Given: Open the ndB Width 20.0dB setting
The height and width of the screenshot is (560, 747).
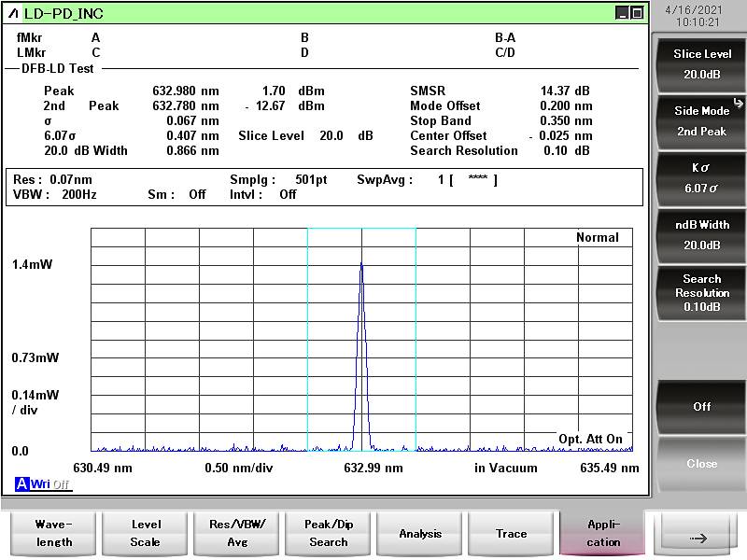Looking at the screenshot, I should pos(701,234).
